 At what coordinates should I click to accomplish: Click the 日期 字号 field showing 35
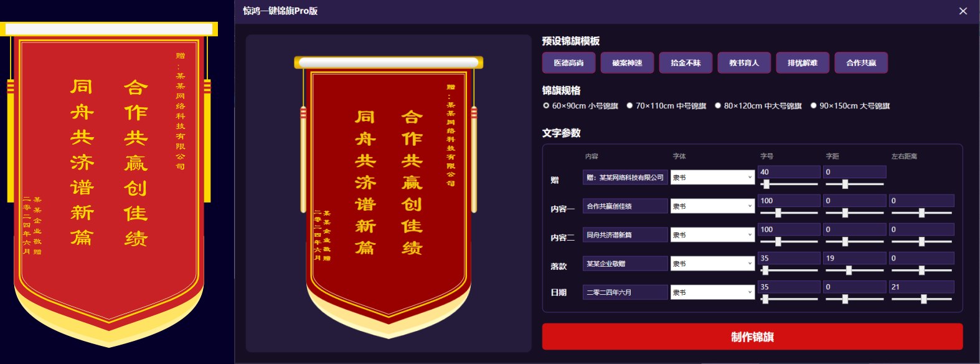point(789,287)
